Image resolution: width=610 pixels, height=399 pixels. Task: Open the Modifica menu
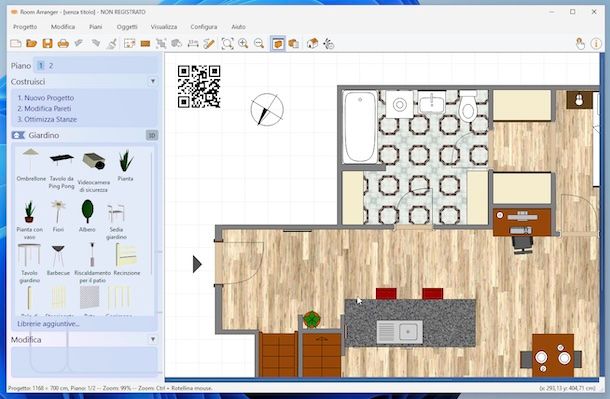pos(63,27)
